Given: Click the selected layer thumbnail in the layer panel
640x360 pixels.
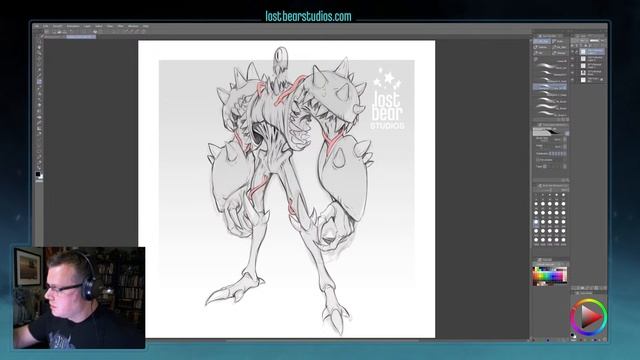Looking at the screenshot, I should click(583, 51).
